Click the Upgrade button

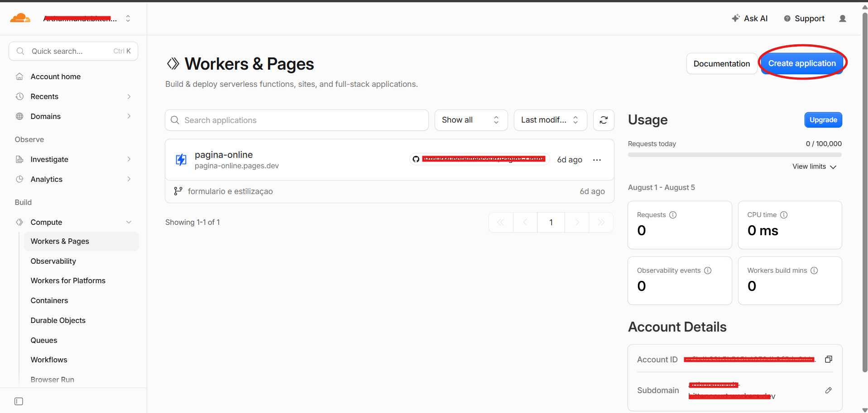(823, 120)
